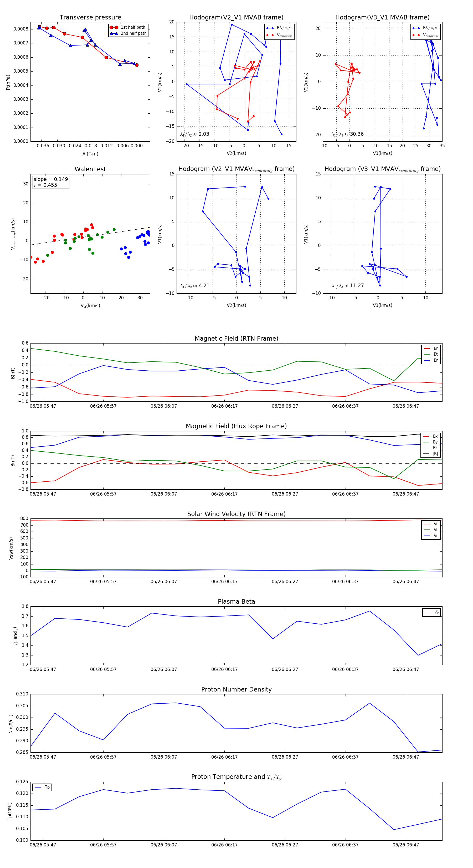Click the 'Transverse pressure' plot title
This screenshot has width=473, height=868.
tap(90, 18)
